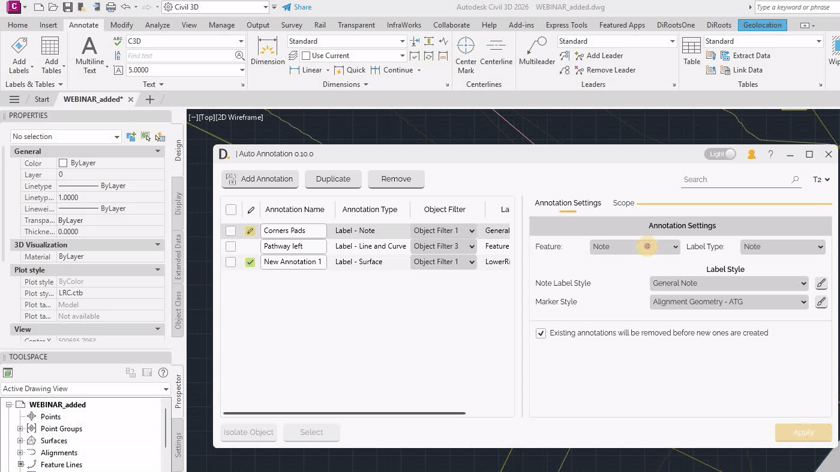Check the Corners Pads row checkbox
Screen dimensions: 840x472
pos(231,231)
